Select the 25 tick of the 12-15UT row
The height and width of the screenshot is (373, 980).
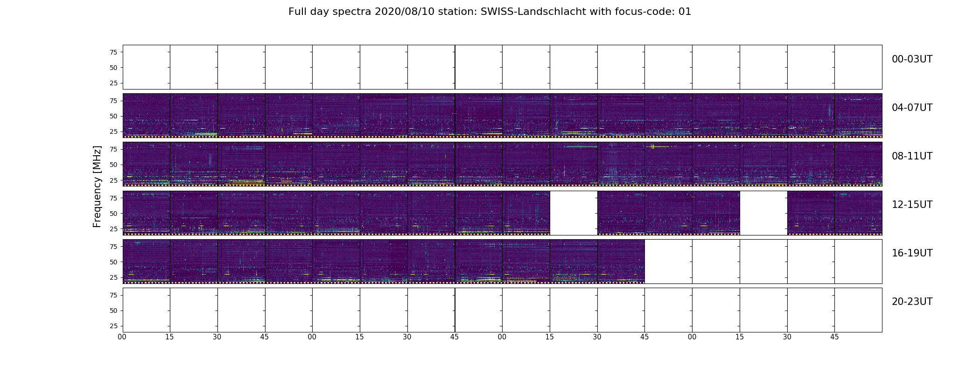(113, 229)
